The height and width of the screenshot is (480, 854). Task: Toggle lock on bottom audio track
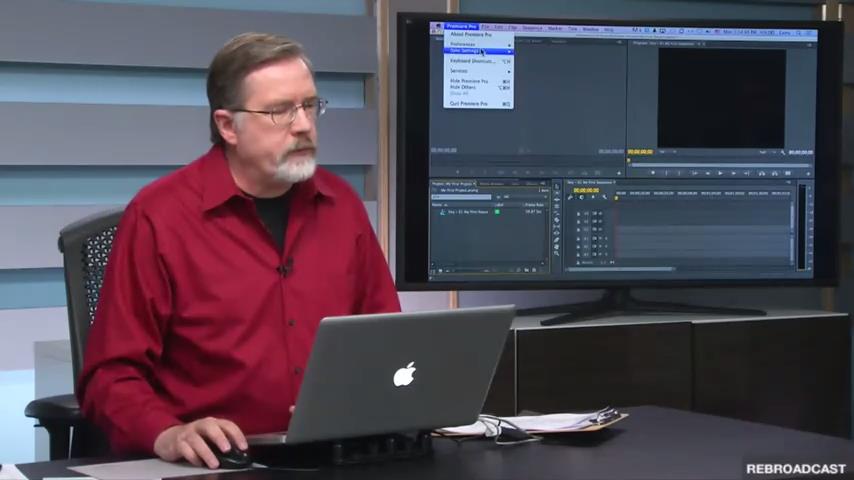(578, 254)
